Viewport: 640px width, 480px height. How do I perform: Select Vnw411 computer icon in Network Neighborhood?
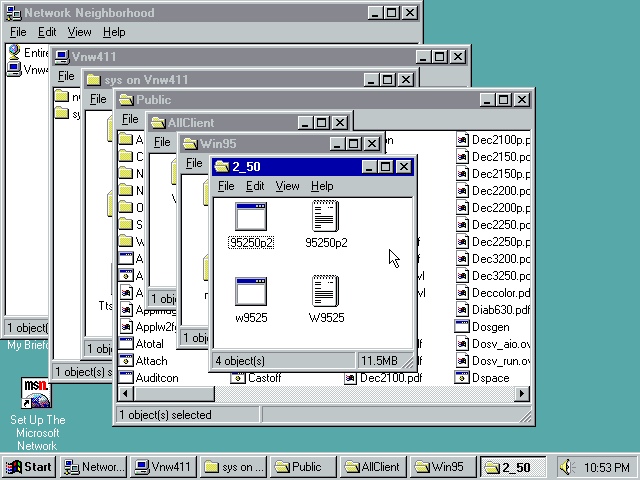14,69
